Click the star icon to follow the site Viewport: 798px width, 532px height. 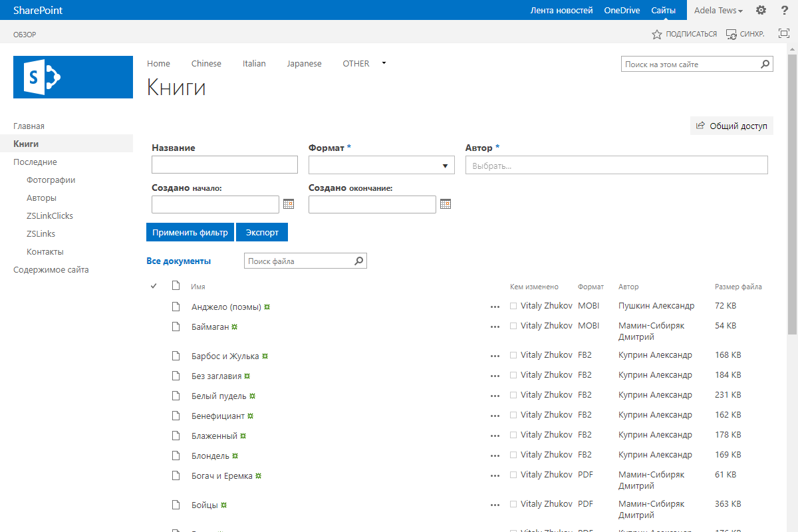pos(657,34)
